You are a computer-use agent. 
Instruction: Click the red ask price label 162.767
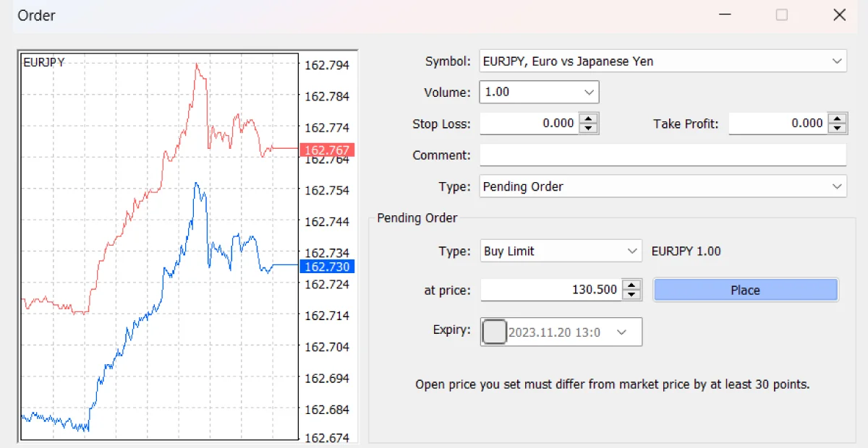[x=327, y=150]
